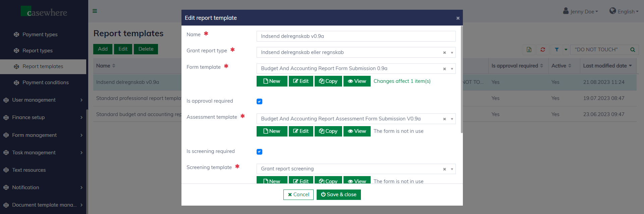Expand the User management menu
This screenshot has height=214, width=644.
pyautogui.click(x=43, y=100)
